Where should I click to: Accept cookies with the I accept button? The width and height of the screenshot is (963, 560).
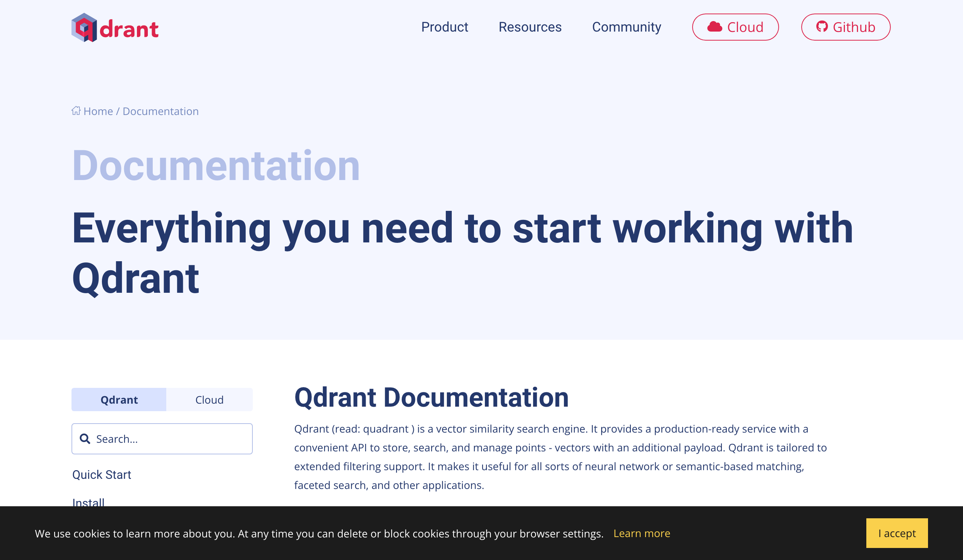pyautogui.click(x=897, y=533)
